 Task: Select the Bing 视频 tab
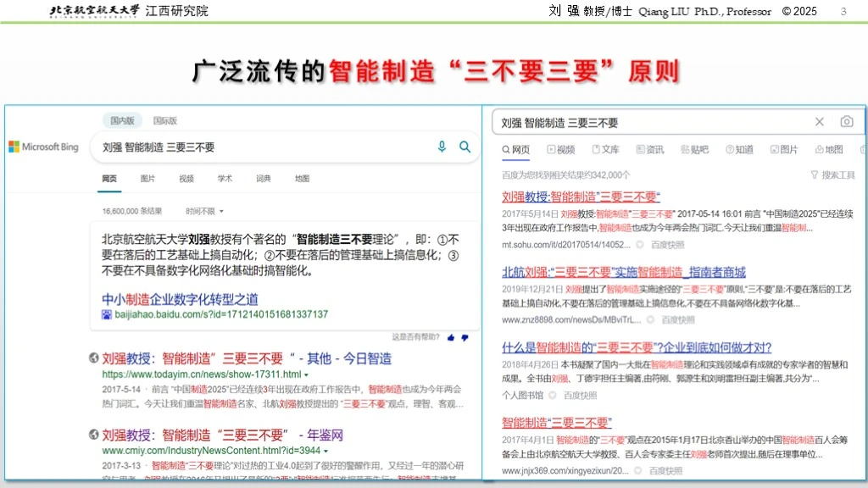186,179
